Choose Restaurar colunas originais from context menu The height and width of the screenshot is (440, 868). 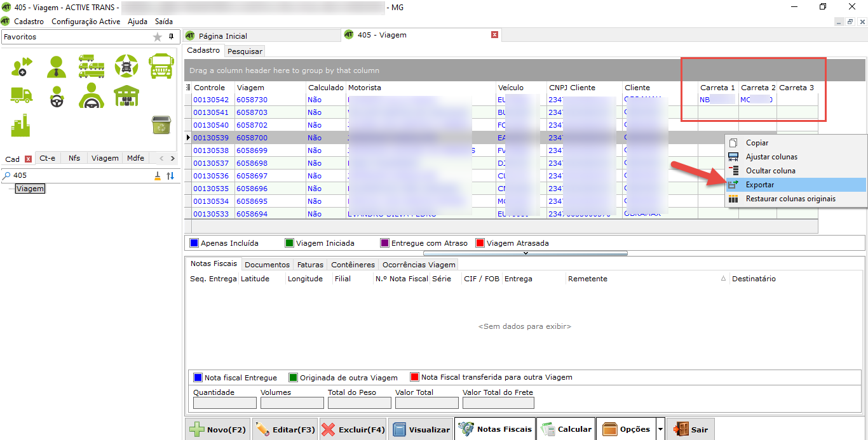coord(796,199)
